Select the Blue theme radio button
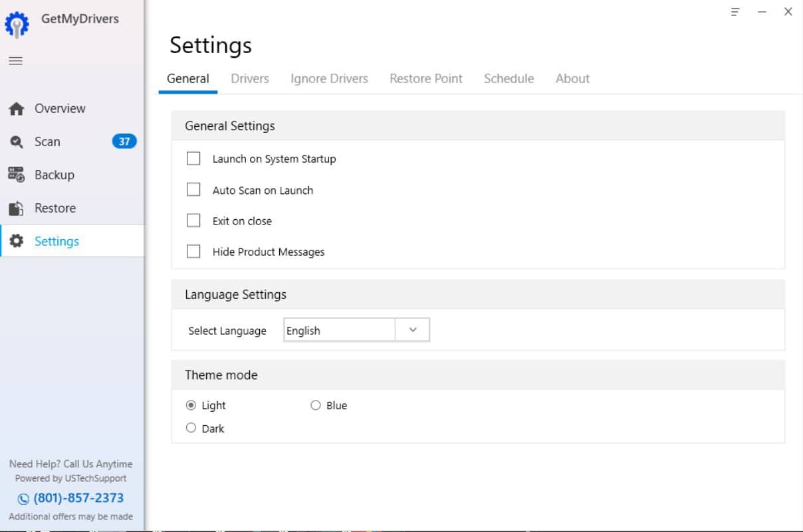 point(316,405)
